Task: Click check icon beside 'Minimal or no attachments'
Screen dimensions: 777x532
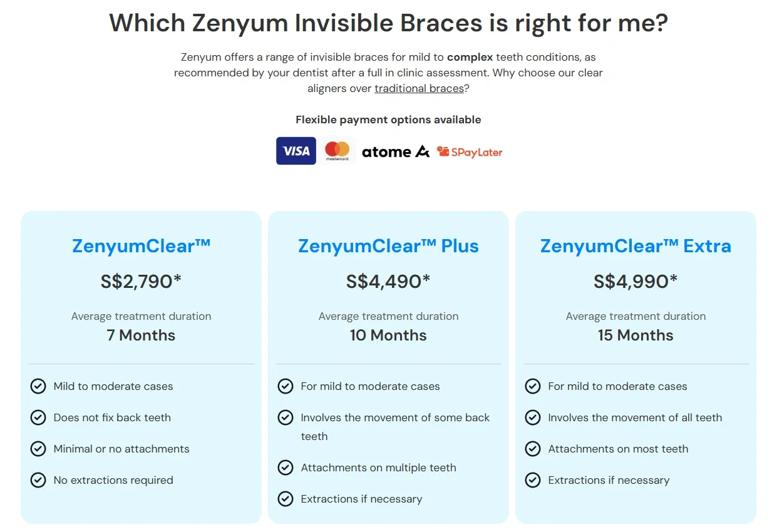Action: 38,449
